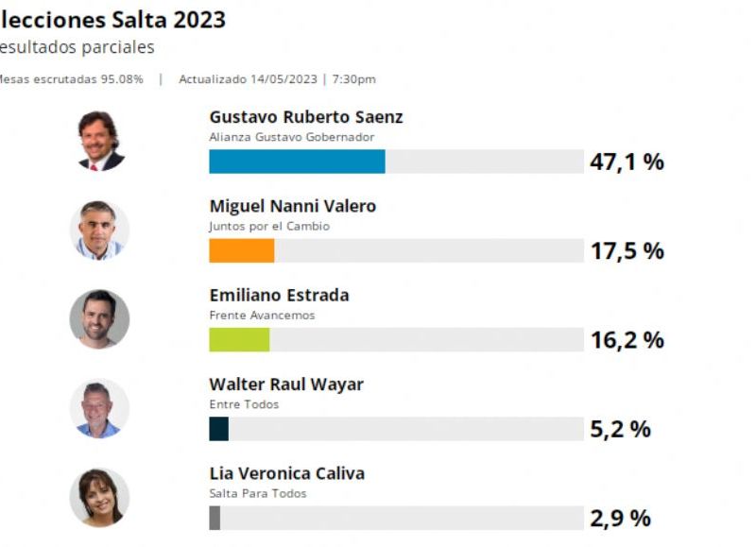The width and height of the screenshot is (756, 547).
Task: Select the candidate name Miguel Nanni Valero
Action: pyautogui.click(x=293, y=206)
